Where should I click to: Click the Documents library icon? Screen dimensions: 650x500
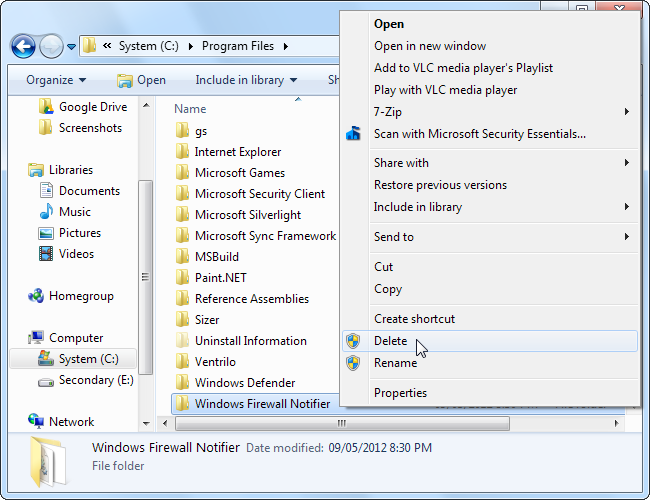46,190
